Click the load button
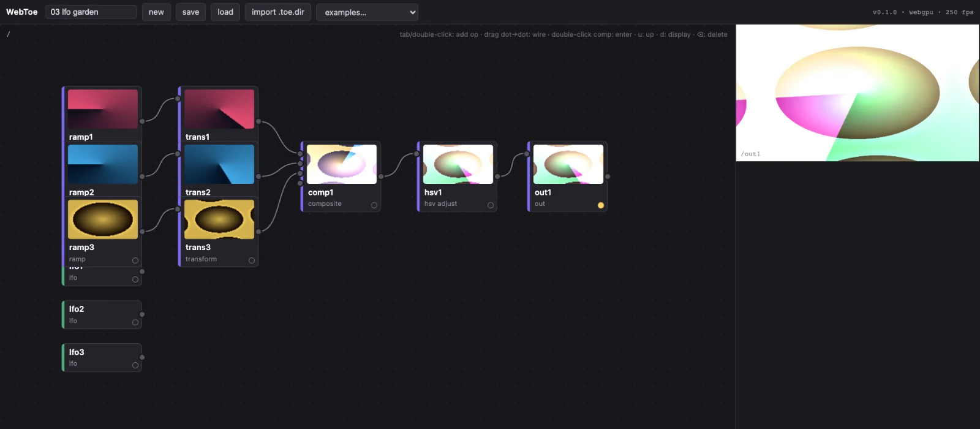980x429 pixels. [x=225, y=12]
